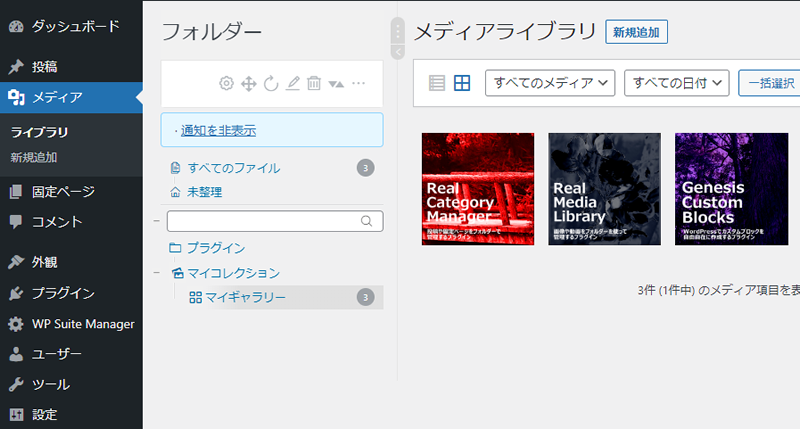800x429 pixels.
Task: Open the すべての日付 date dropdown
Action: (x=677, y=83)
